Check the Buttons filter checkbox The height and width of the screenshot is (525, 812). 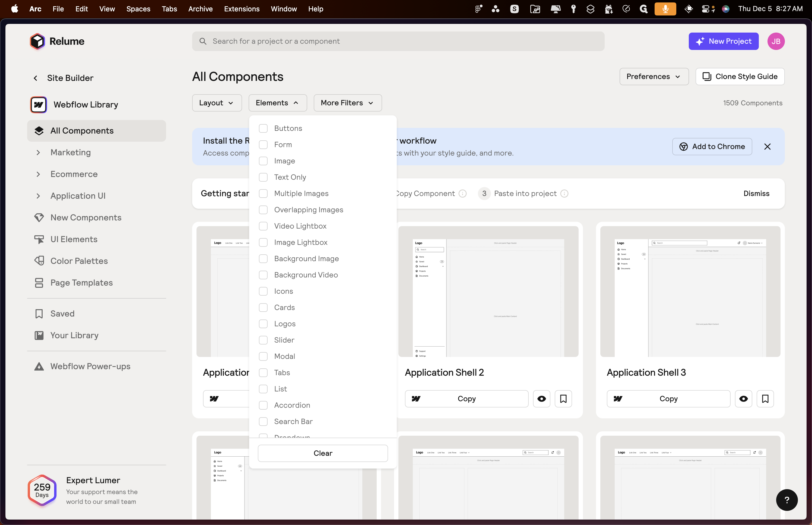coord(263,128)
